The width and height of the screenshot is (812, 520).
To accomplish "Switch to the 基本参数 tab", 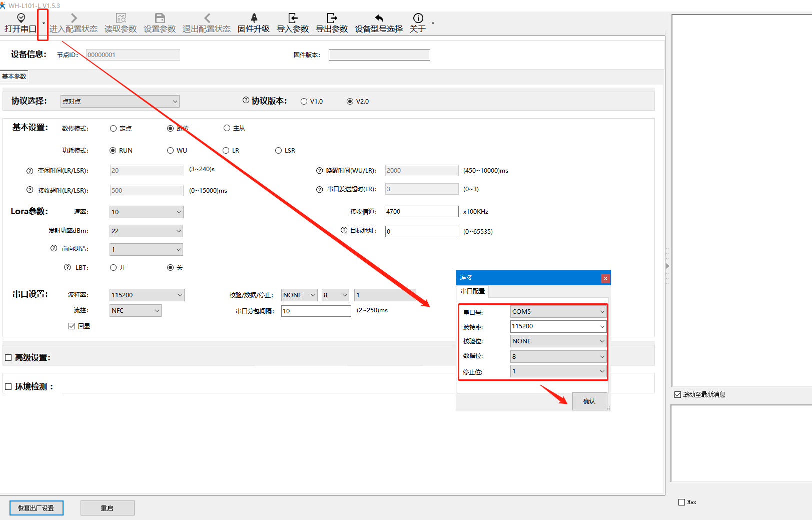I will point(14,77).
